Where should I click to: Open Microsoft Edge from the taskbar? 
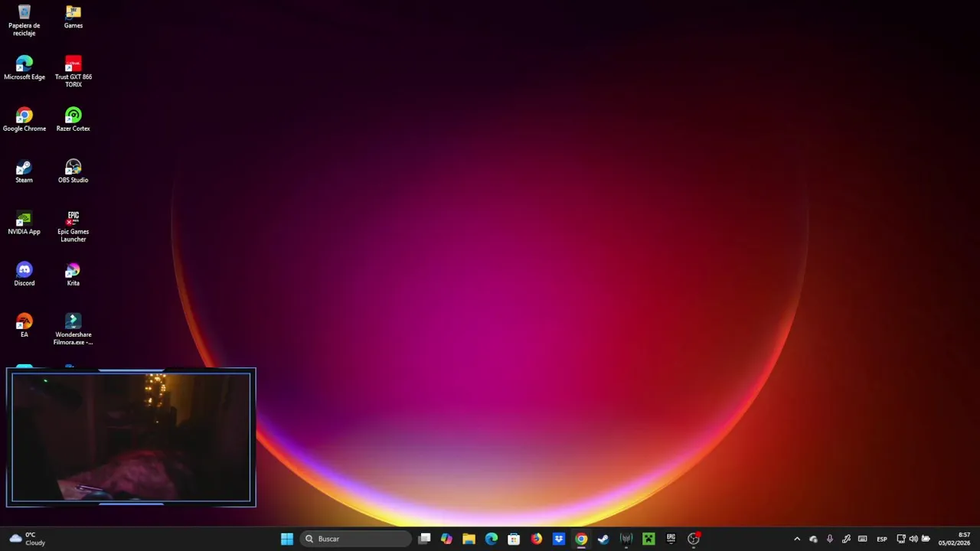492,539
